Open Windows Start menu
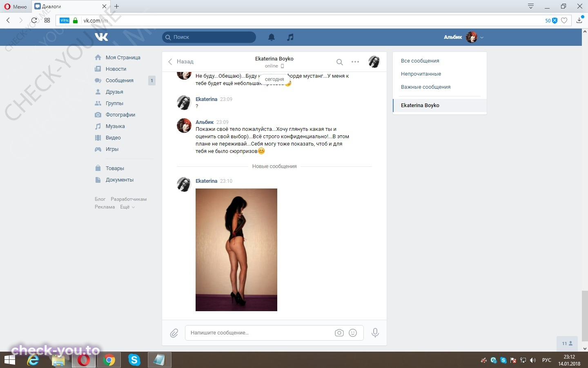The height and width of the screenshot is (368, 588). click(x=9, y=360)
